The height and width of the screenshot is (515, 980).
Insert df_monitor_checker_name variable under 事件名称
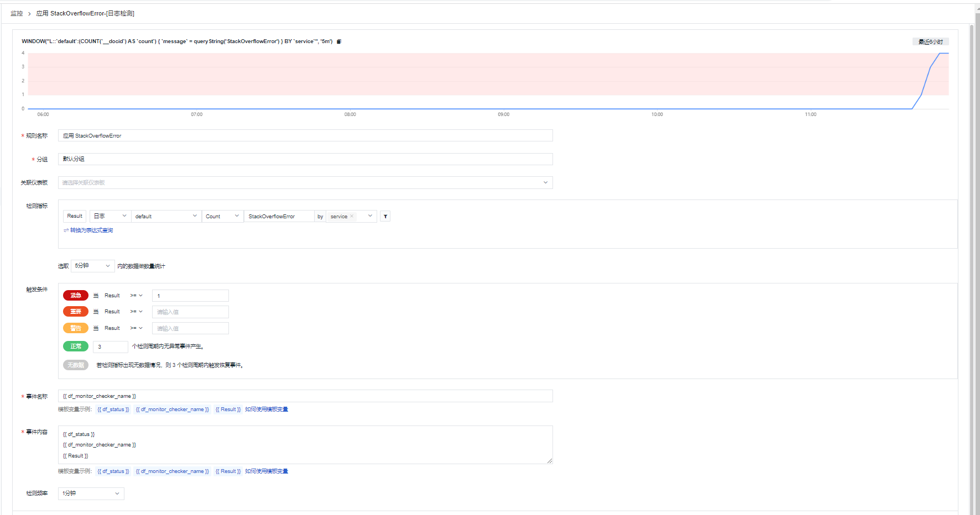pyautogui.click(x=173, y=409)
